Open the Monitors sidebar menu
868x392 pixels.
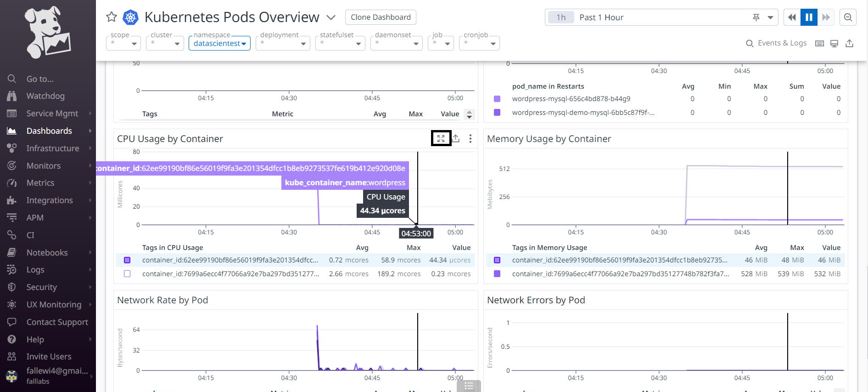[44, 166]
